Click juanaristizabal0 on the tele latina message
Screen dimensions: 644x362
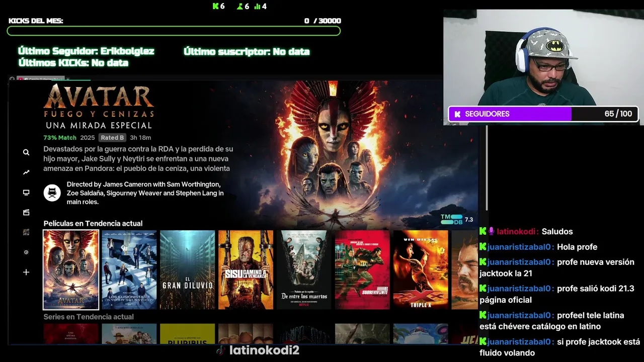point(521,315)
